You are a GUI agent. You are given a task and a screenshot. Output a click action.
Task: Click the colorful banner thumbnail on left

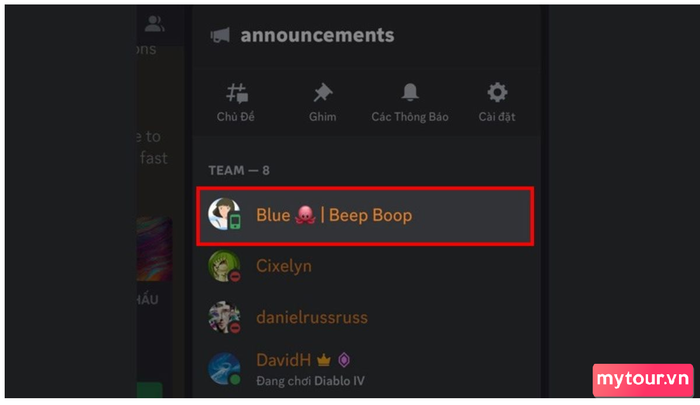(154, 249)
